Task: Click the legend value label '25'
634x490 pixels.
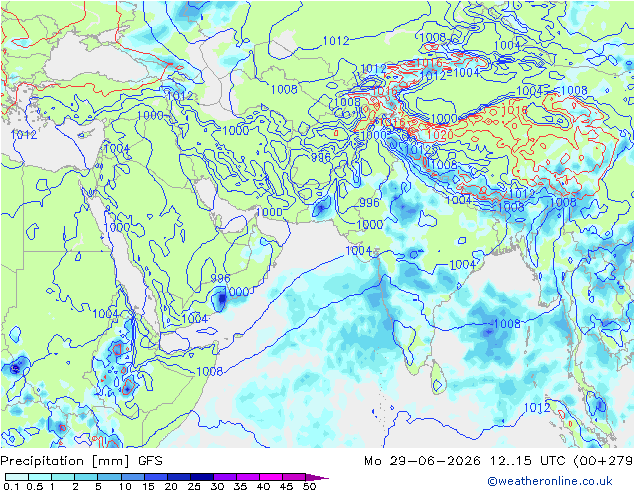Action: tap(194, 486)
